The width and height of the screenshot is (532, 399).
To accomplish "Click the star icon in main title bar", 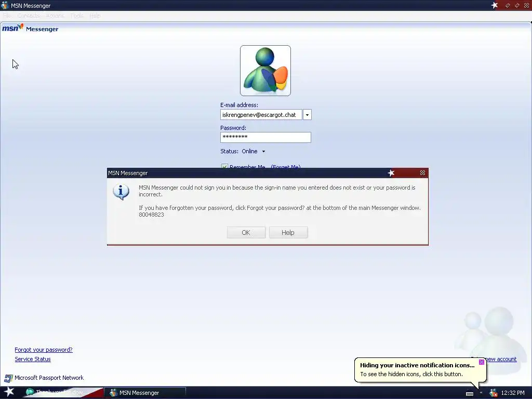I will coord(495,5).
